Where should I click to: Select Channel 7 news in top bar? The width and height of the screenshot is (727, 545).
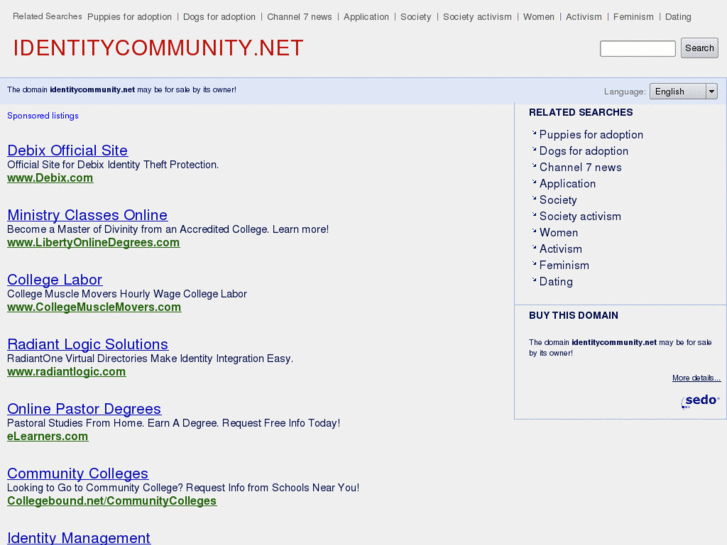(x=299, y=17)
